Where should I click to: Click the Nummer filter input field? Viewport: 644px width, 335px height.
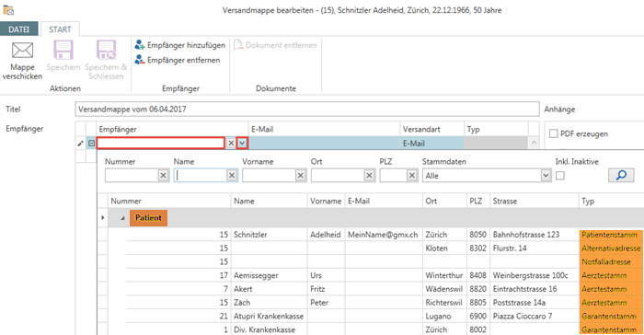[132, 176]
